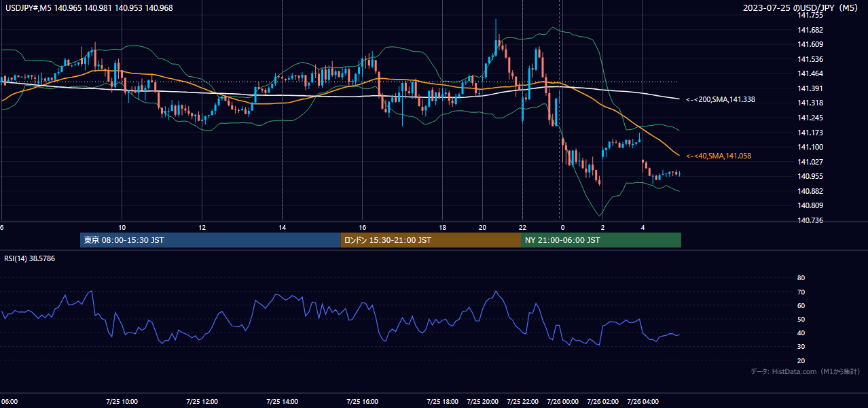
Task: Click price axis value 141.173
Action: tap(811, 133)
